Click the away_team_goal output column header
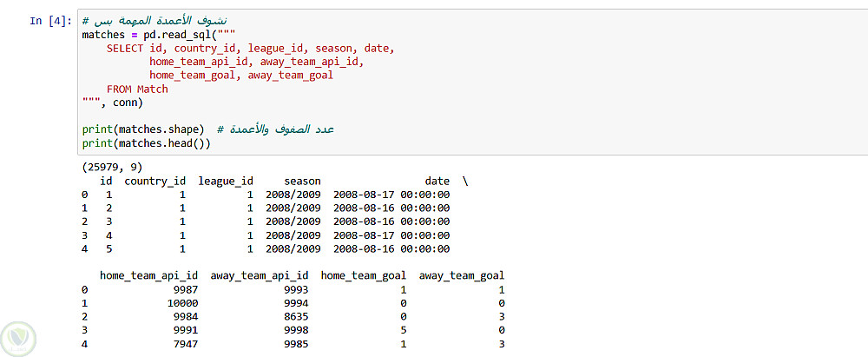 pos(462,275)
